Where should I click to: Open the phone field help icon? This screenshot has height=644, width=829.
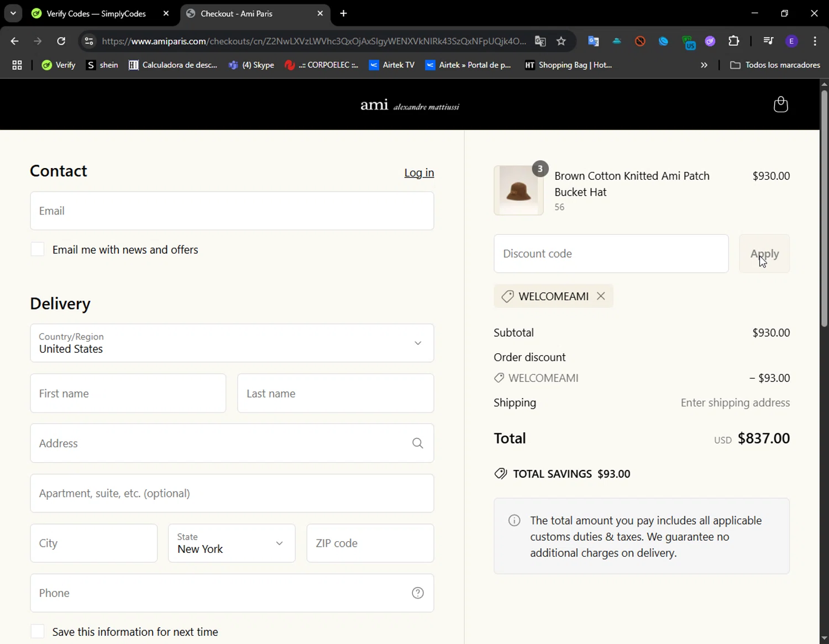tap(418, 593)
